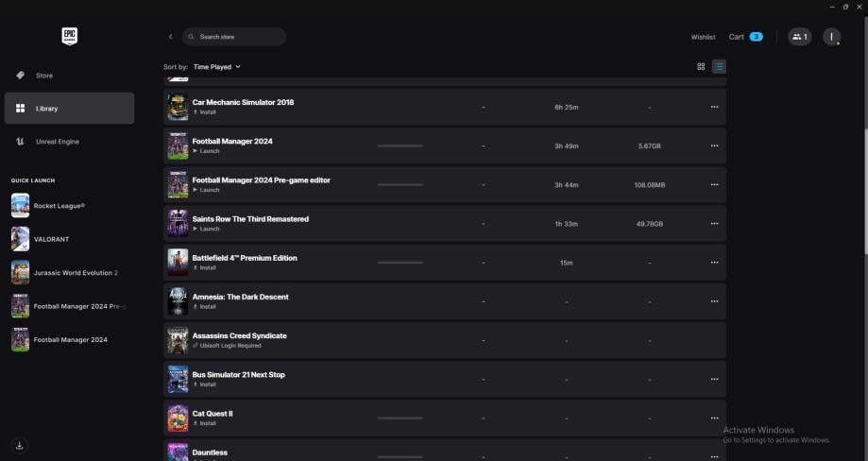Switch to grid view layout
The width and height of the screenshot is (868, 461).
701,67
